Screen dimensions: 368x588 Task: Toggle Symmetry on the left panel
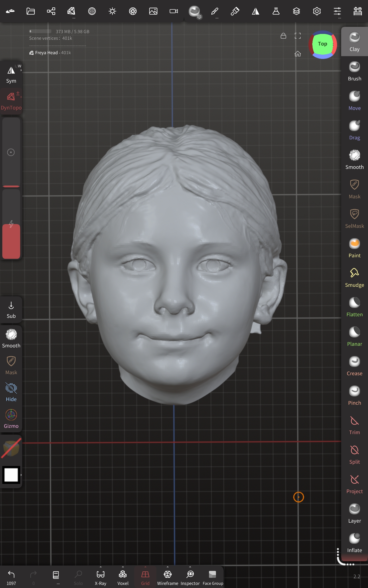click(11, 75)
